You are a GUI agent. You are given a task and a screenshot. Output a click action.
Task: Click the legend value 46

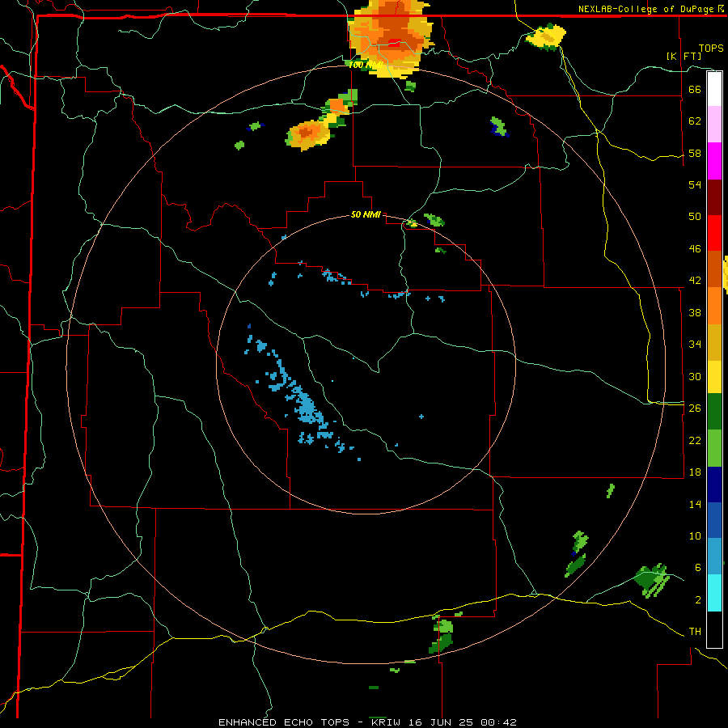pyautogui.click(x=695, y=249)
